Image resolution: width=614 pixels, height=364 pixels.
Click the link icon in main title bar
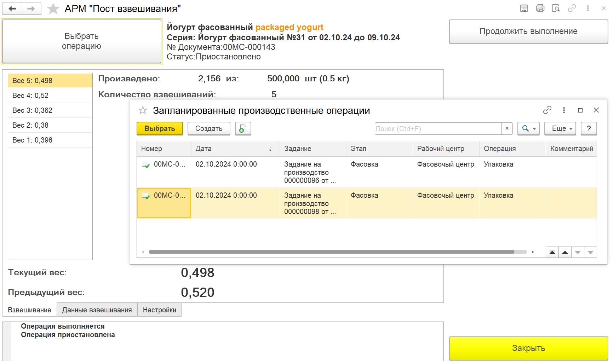tap(572, 8)
